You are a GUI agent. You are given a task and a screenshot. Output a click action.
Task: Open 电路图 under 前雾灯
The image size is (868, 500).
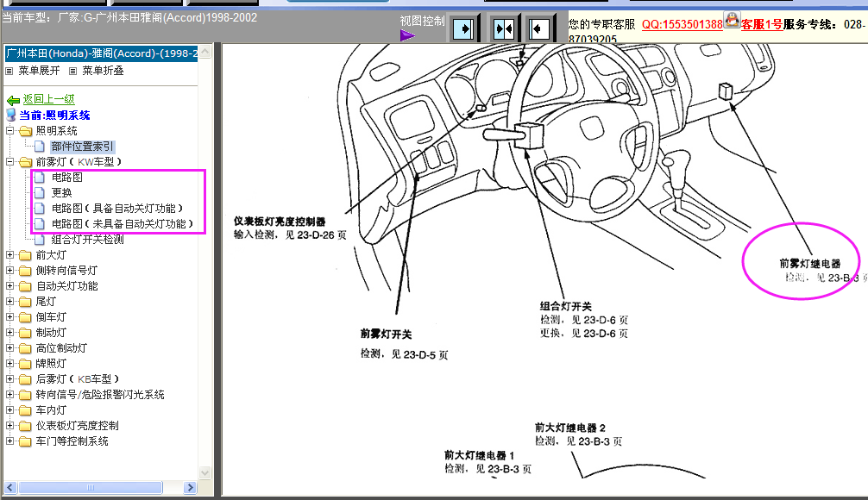pyautogui.click(x=67, y=178)
